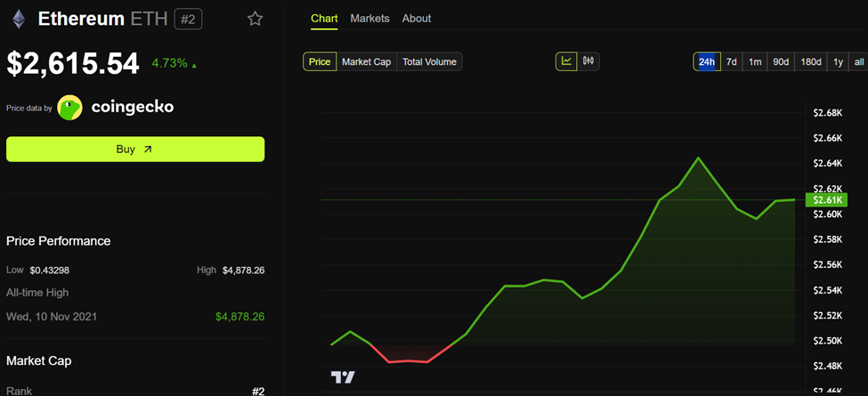This screenshot has height=396, width=868.
Task: Add Ethereum to favorites with star icon
Action: [255, 19]
